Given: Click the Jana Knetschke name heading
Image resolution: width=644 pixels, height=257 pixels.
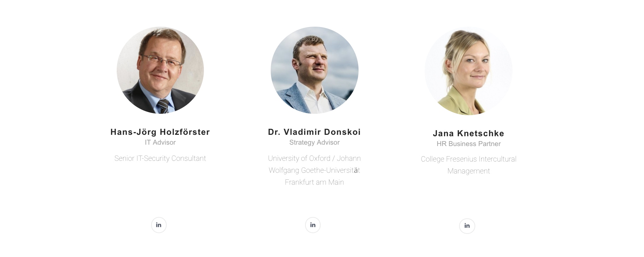Looking at the screenshot, I should (468, 133).
